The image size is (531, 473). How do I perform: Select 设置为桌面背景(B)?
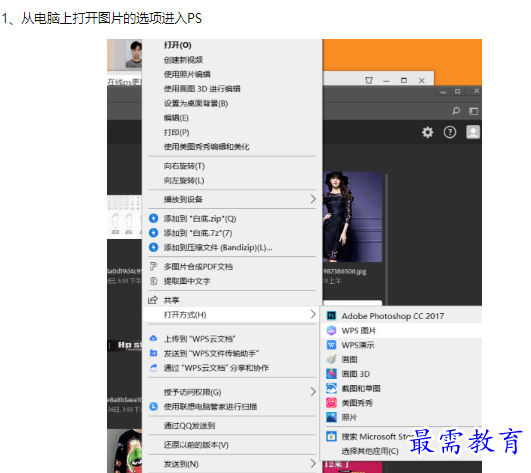tap(196, 103)
